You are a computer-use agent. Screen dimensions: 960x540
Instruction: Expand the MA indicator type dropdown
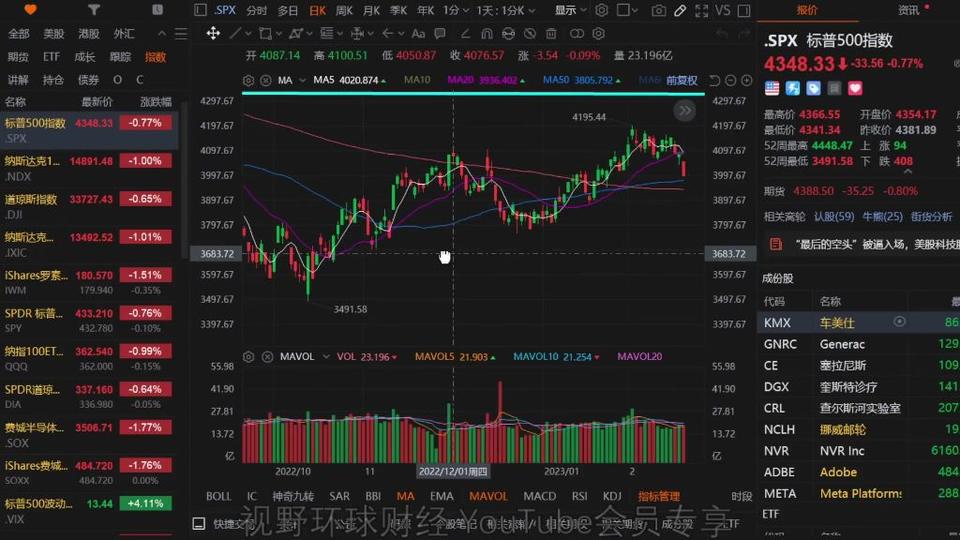pos(302,80)
